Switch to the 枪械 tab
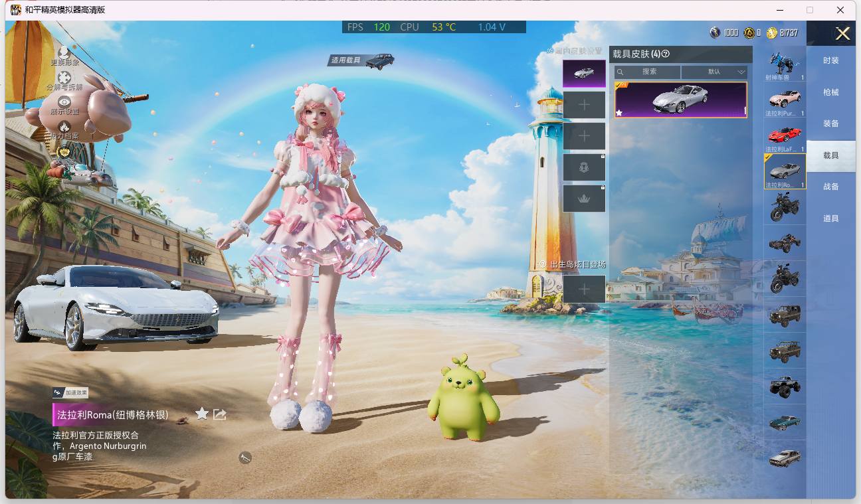Screen dimensions: 861x504 click(x=831, y=92)
